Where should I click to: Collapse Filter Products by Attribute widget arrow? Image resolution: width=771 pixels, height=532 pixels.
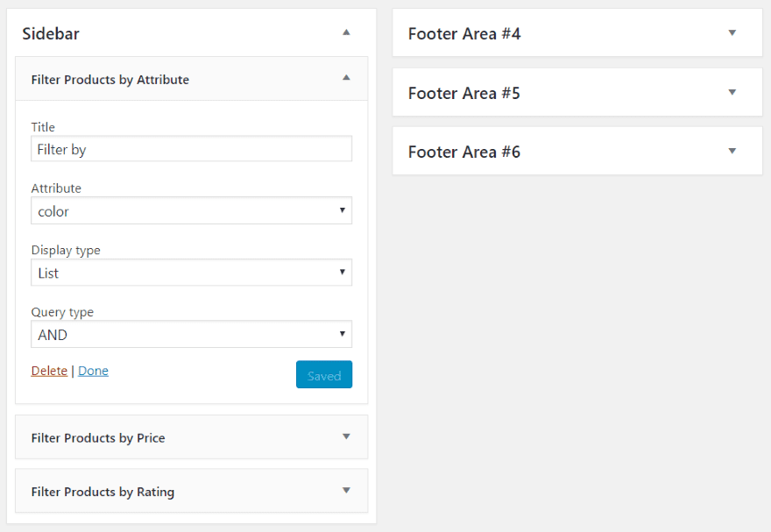(346, 78)
